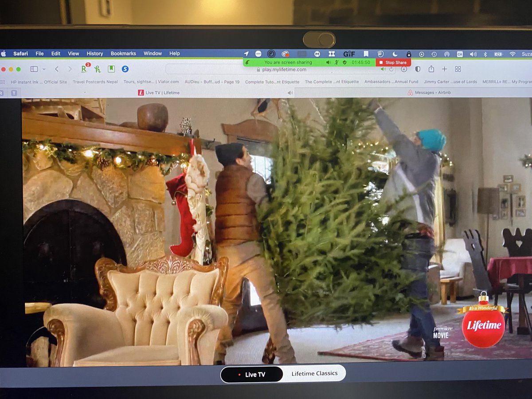The width and height of the screenshot is (532, 399).
Task: Select the pinned T tab
Action: [x=14, y=93]
